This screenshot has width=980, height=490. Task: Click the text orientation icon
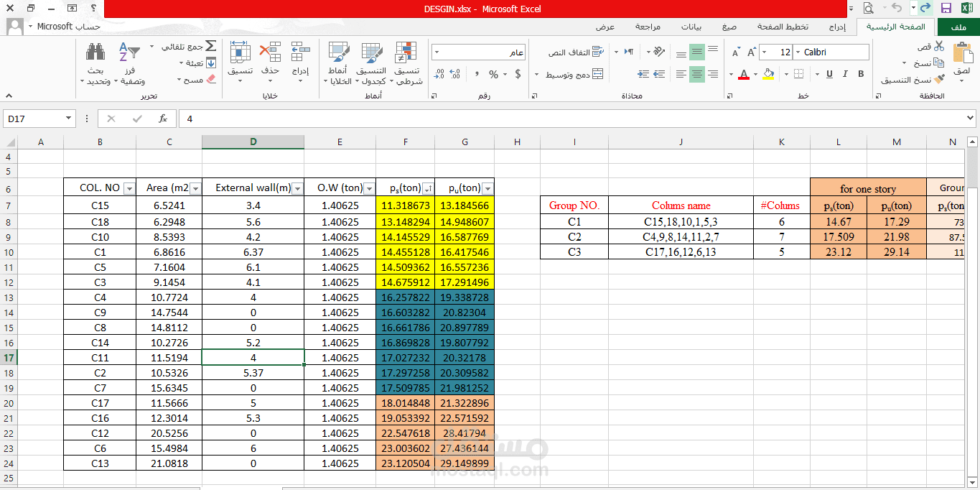pos(658,52)
